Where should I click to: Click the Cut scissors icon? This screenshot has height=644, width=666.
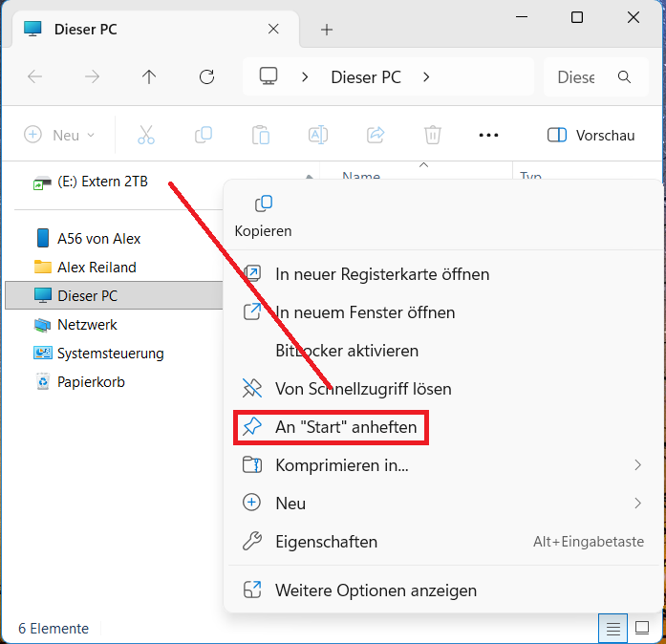[146, 135]
